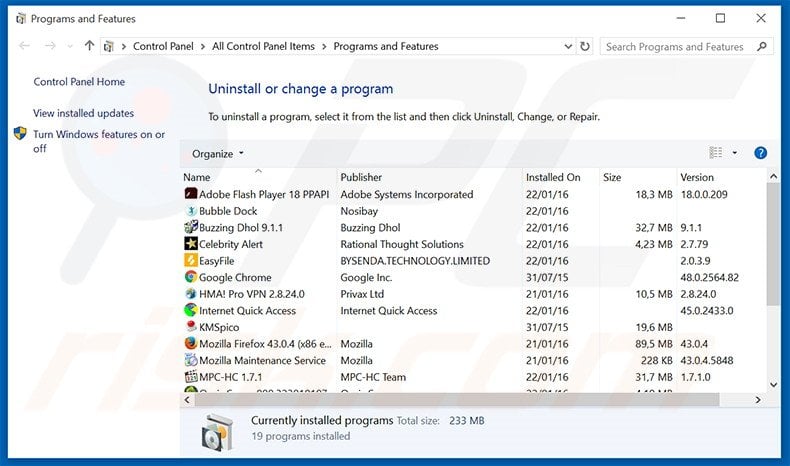Click the MPC-HC 1.7.1 icon

click(191, 377)
